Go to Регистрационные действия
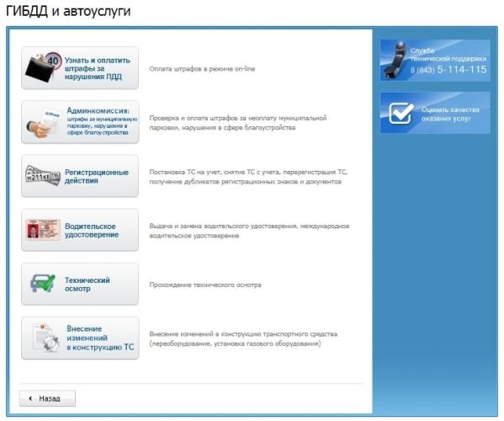 pos(80,176)
